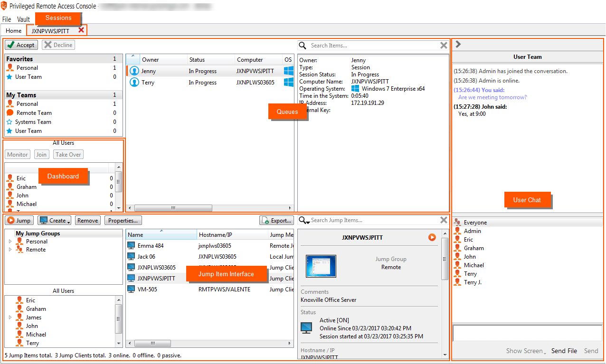Click the chat message input box
Screen dimensions: 606x364
[527, 333]
